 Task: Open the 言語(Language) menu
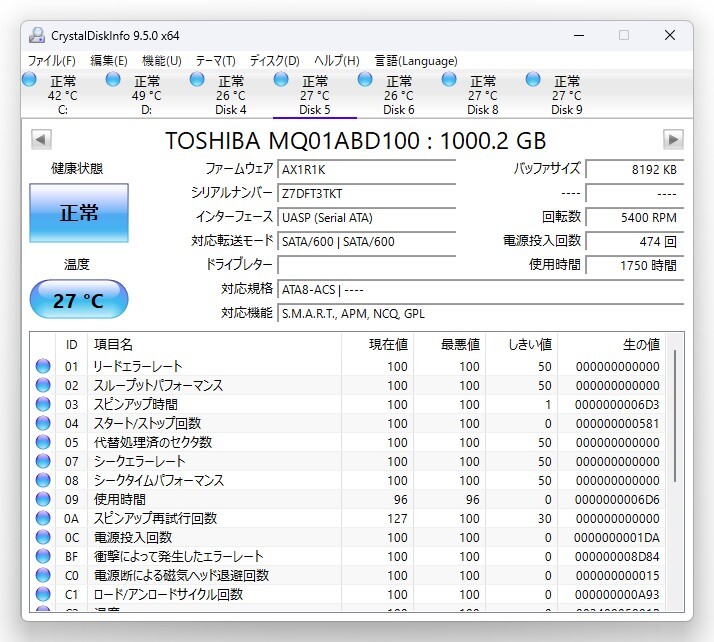pos(415,60)
